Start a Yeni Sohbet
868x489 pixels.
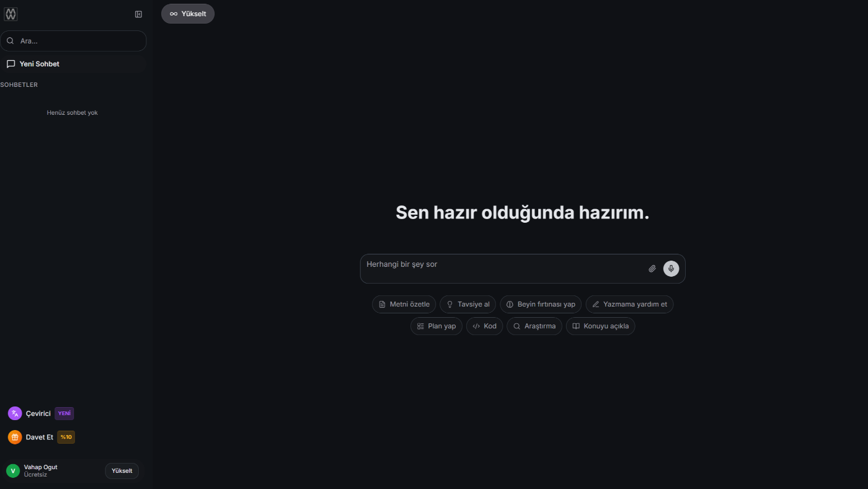tap(73, 64)
